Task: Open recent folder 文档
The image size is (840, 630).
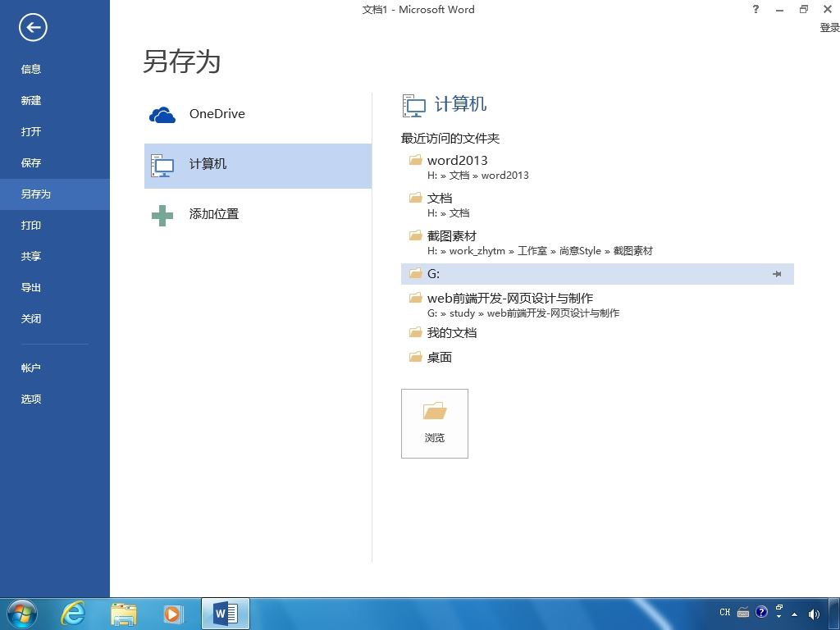Action: coord(440,199)
